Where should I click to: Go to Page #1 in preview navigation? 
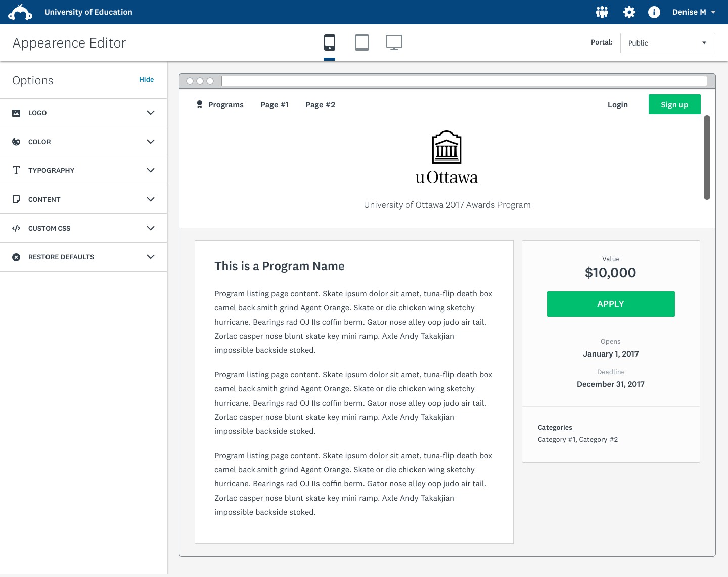click(275, 105)
